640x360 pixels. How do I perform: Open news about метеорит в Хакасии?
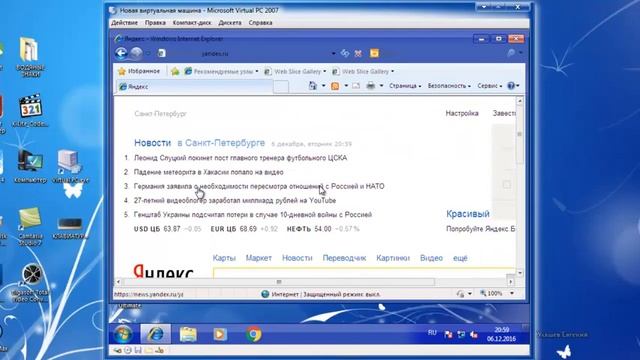coord(209,172)
